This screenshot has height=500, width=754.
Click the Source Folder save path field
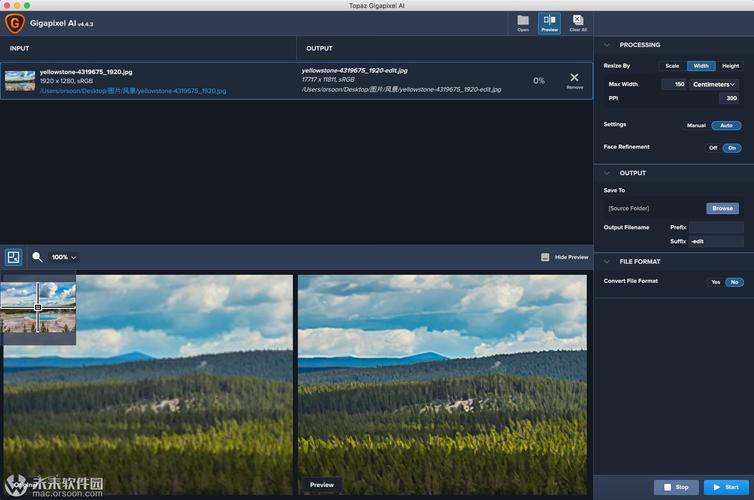click(x=654, y=208)
